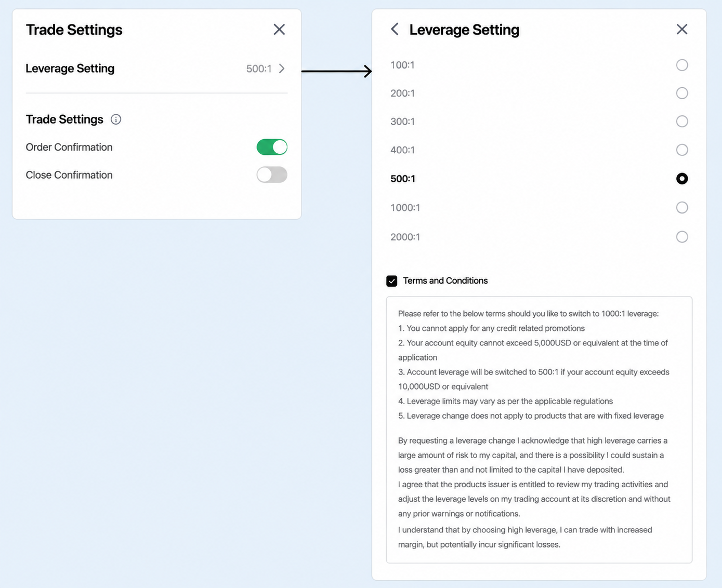The height and width of the screenshot is (588, 722).
Task: Close the Leverage Setting panel
Action: pos(682,29)
